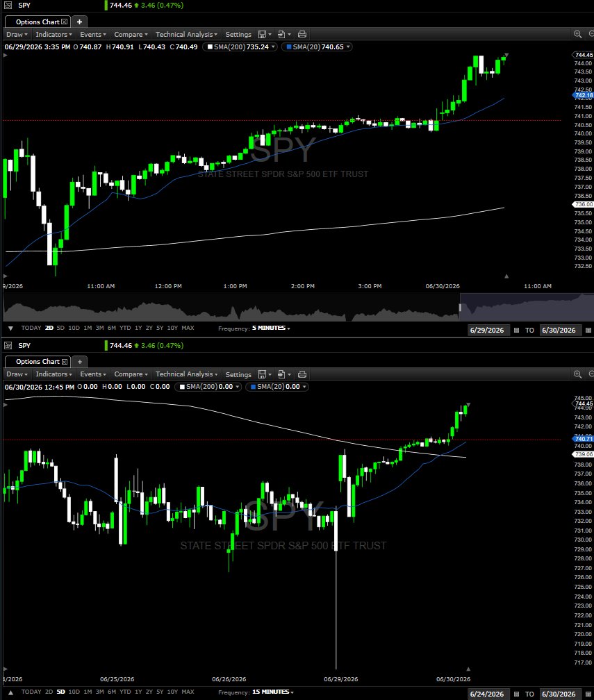Screen dimensions: 594x700
Task: Select 10Y range in bottom chart
Action: tap(172, 692)
